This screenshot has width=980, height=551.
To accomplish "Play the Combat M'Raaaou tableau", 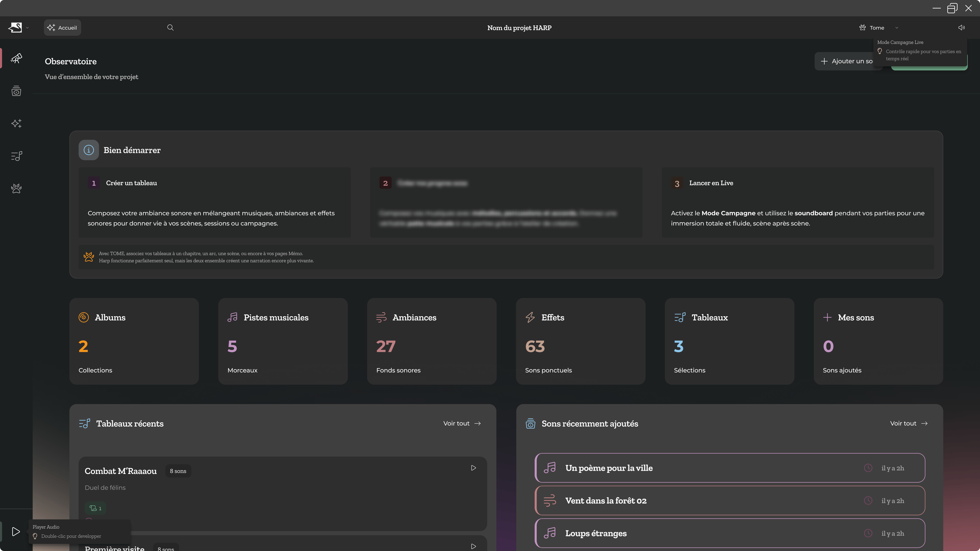I will click(x=473, y=468).
